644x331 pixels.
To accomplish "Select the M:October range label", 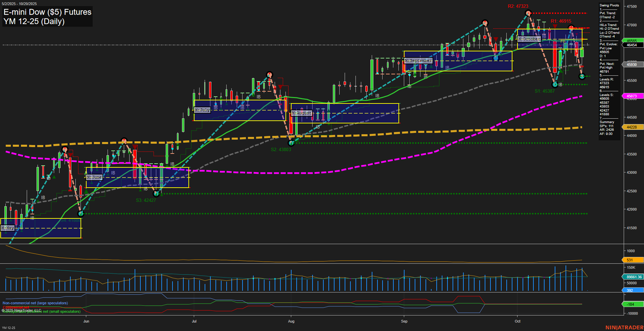I will click(529, 39).
